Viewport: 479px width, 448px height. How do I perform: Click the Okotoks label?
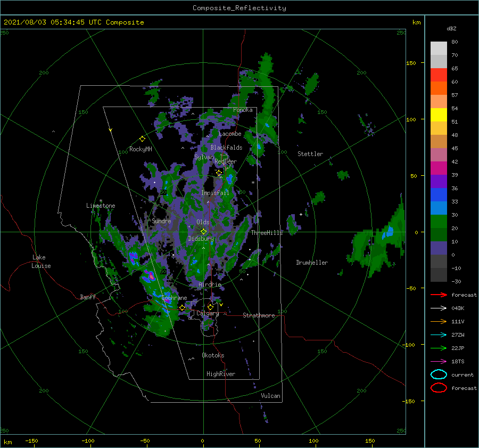213,355
